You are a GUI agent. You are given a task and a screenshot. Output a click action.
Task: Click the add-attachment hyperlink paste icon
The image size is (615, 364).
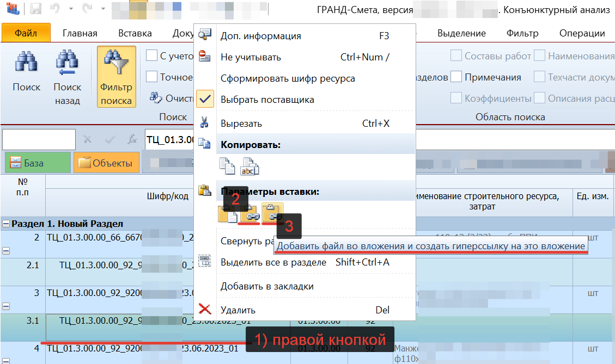272,213
